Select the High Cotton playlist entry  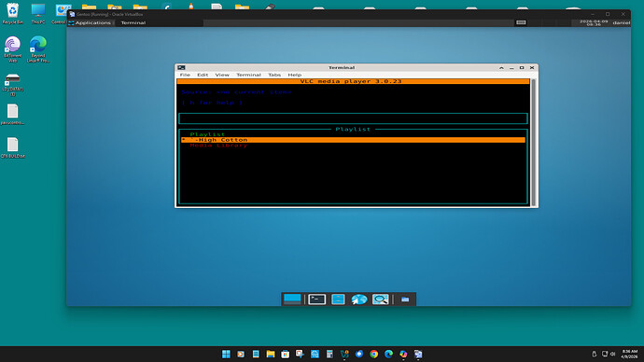353,140
